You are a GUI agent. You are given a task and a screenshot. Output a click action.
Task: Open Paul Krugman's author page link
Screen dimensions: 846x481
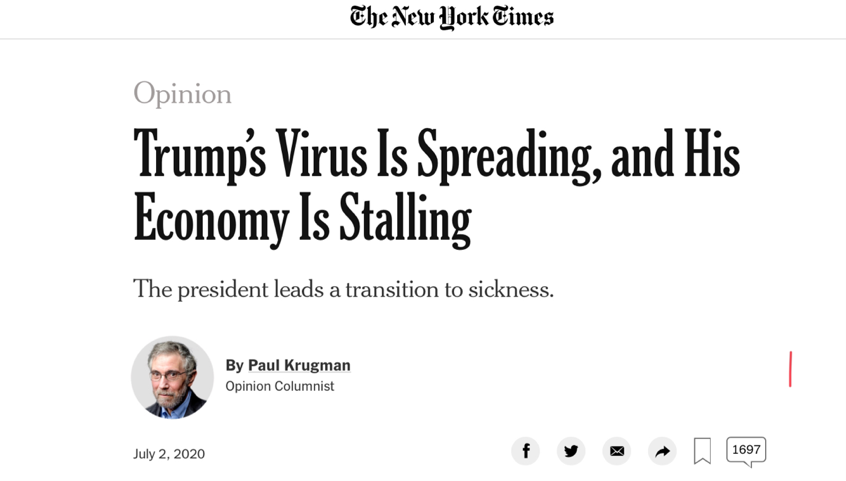[x=299, y=365]
